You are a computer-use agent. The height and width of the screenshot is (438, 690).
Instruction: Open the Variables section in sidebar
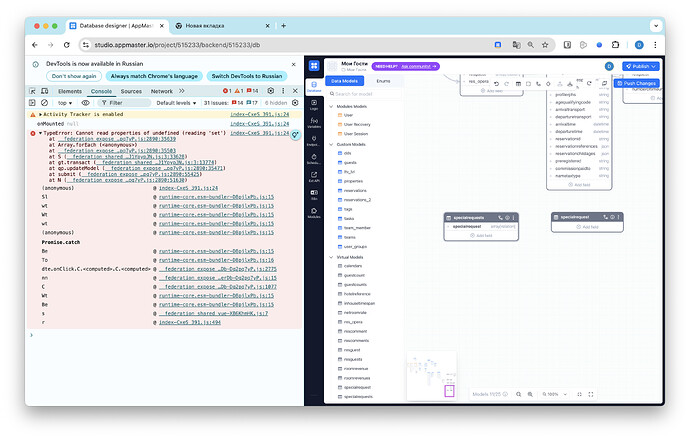point(314,122)
